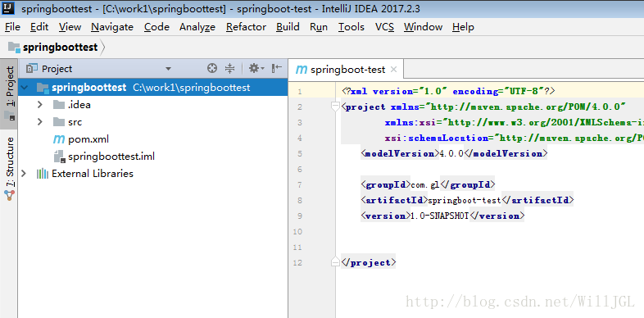Click the springboottest.iml file icon
Image resolution: width=644 pixels, height=318 pixels.
click(x=59, y=157)
